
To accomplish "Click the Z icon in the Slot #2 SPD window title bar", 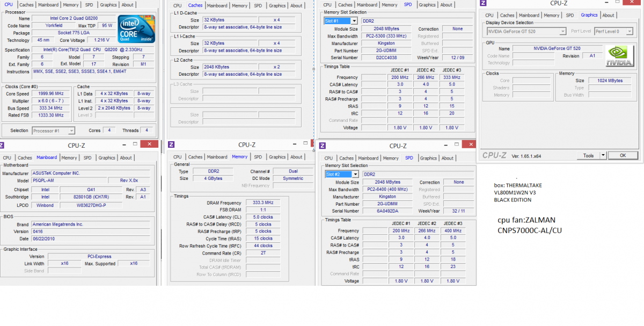I will [323, 145].
